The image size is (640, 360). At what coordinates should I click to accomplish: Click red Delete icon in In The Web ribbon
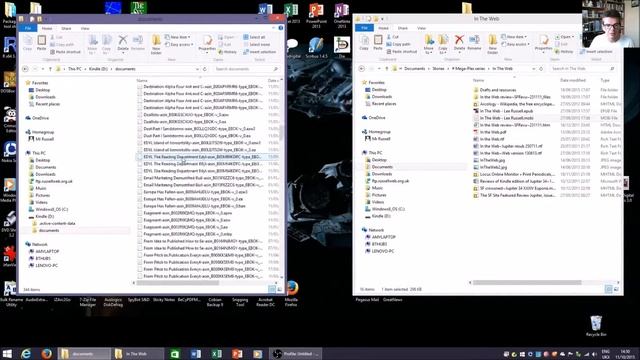pos(459,42)
